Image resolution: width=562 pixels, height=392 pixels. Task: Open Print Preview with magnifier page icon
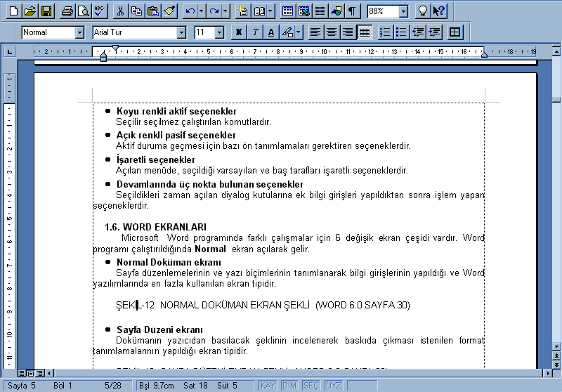[x=84, y=11]
